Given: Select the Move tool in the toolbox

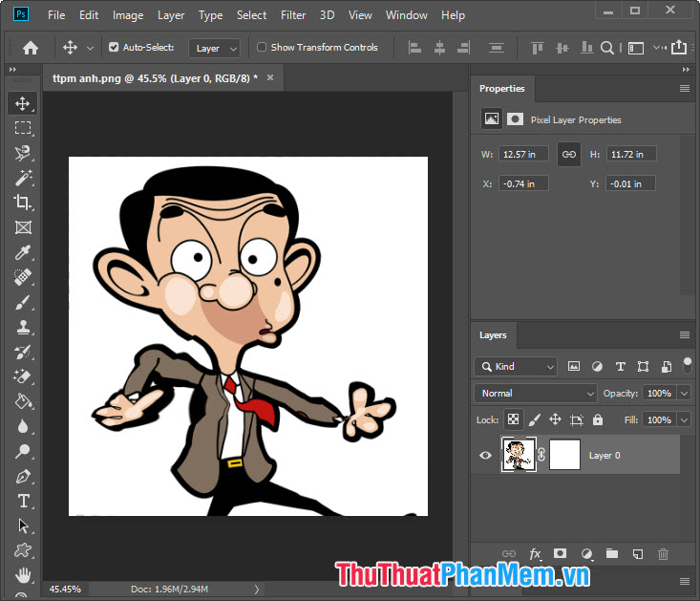Looking at the screenshot, I should point(22,103).
